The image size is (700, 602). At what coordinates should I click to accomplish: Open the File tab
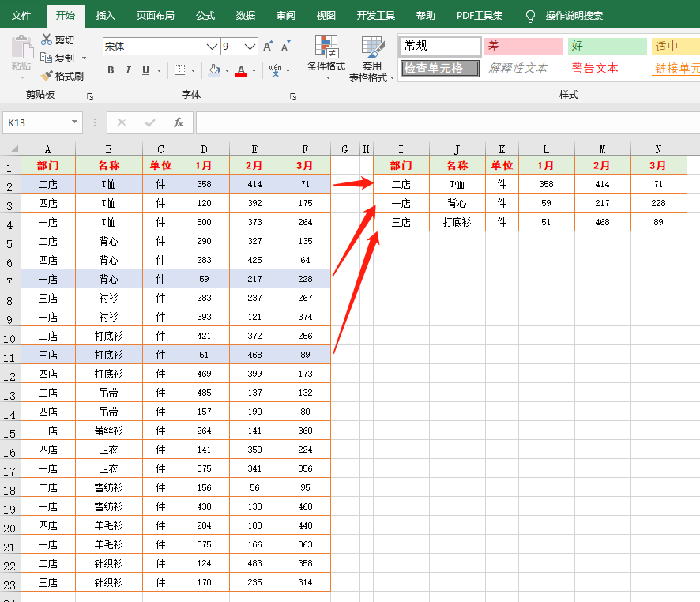tap(21, 16)
